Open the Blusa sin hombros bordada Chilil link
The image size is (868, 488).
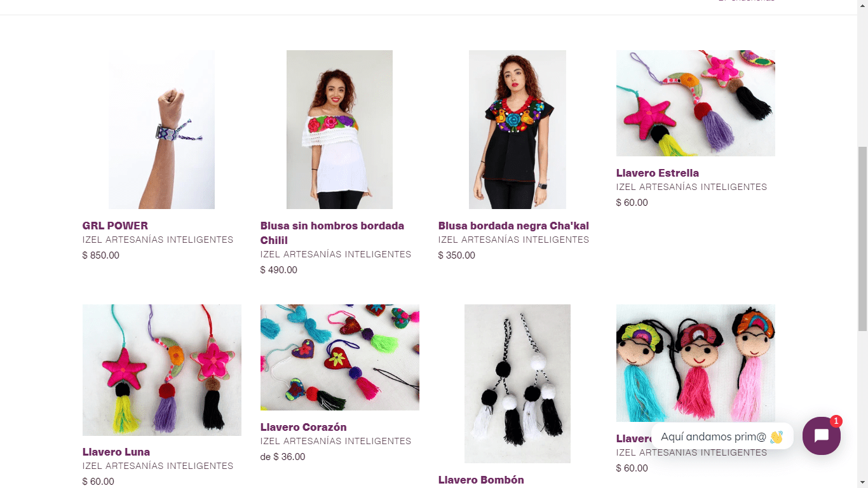[x=332, y=233]
